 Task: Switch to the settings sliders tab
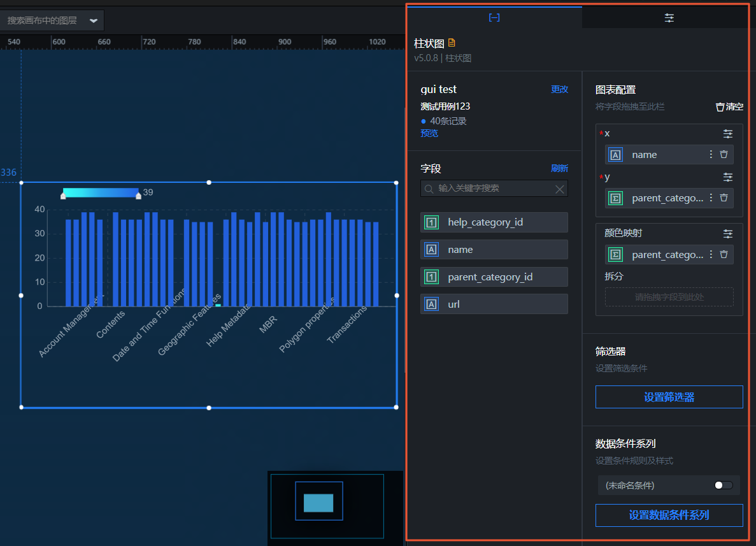click(x=669, y=18)
